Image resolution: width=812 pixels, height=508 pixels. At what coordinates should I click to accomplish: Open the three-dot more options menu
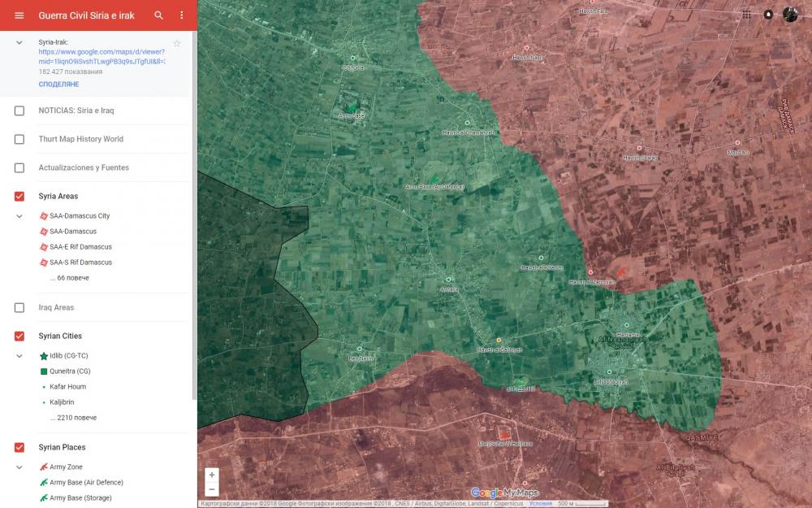pos(182,15)
